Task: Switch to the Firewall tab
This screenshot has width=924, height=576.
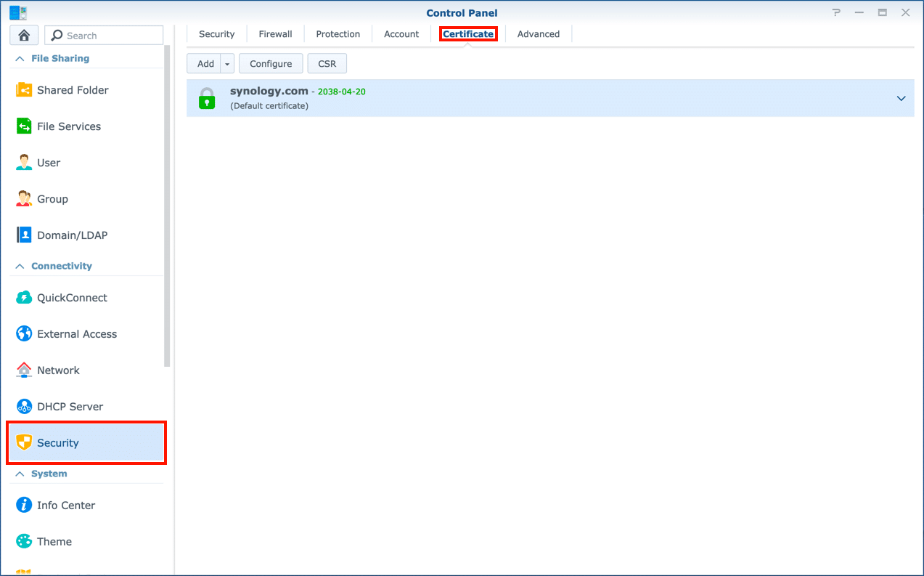Action: [x=275, y=34]
